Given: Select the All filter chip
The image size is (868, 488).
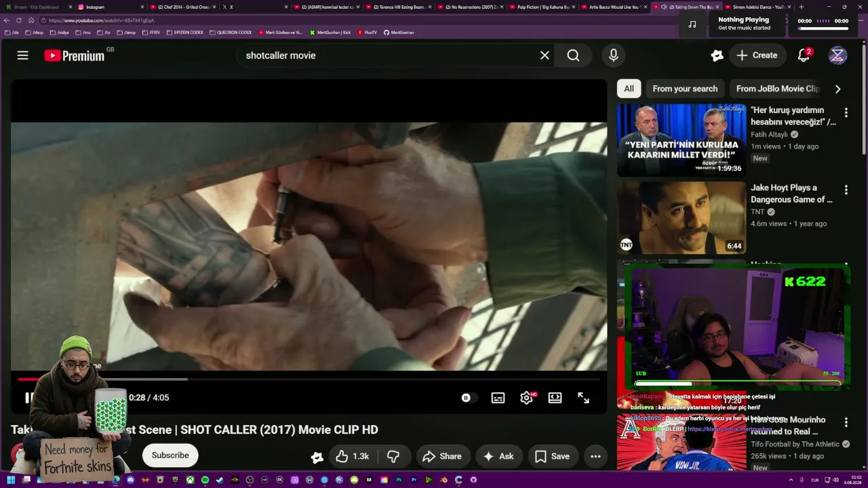Looking at the screenshot, I should click(629, 89).
